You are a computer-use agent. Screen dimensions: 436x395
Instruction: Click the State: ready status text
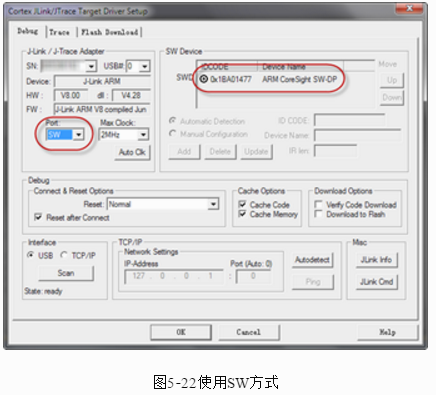point(43,291)
